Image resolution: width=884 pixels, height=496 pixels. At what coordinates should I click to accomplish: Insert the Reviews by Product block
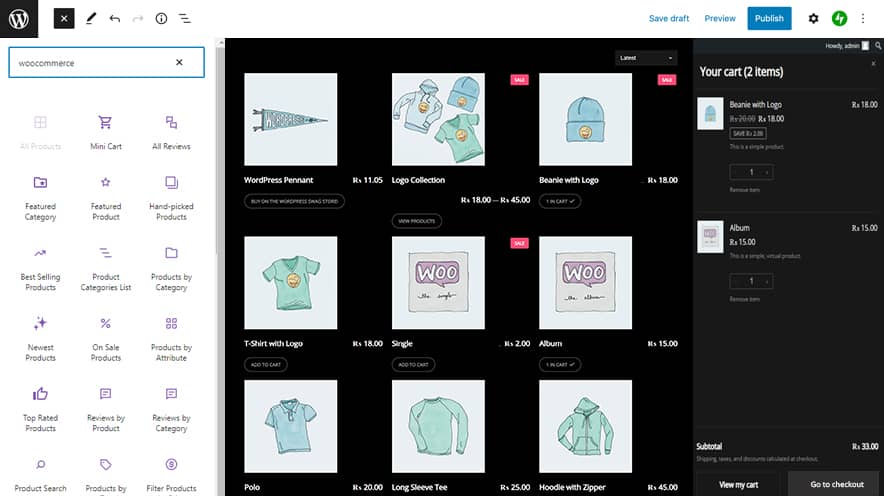click(106, 410)
